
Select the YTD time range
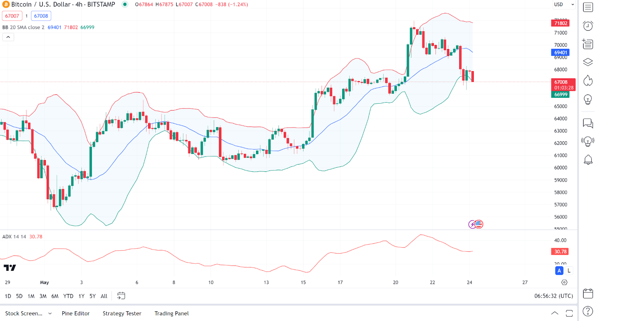click(x=68, y=296)
